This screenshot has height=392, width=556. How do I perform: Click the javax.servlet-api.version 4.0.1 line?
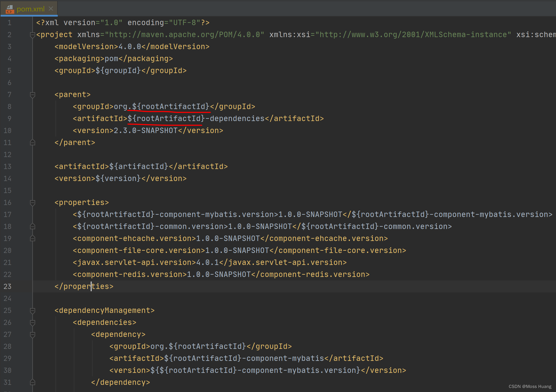click(210, 263)
